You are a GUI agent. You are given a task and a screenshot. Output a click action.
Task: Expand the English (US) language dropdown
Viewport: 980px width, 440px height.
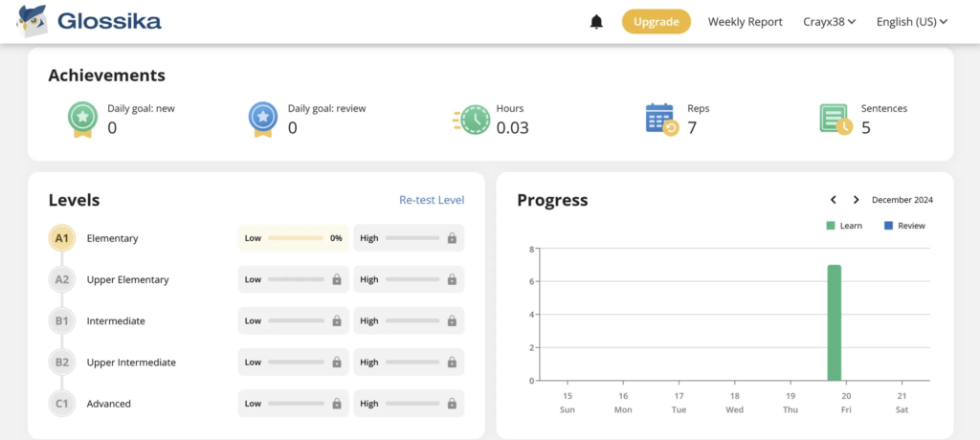[912, 22]
